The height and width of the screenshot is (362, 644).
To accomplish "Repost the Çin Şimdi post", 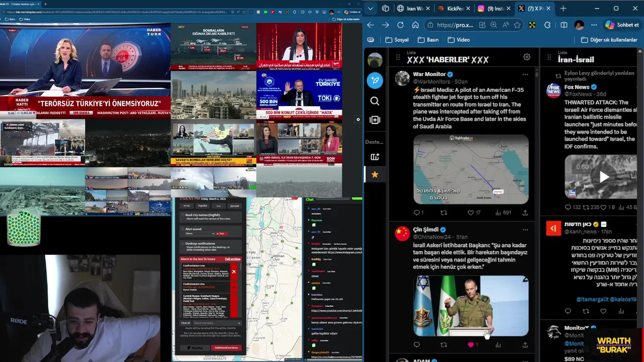I will (444, 345).
